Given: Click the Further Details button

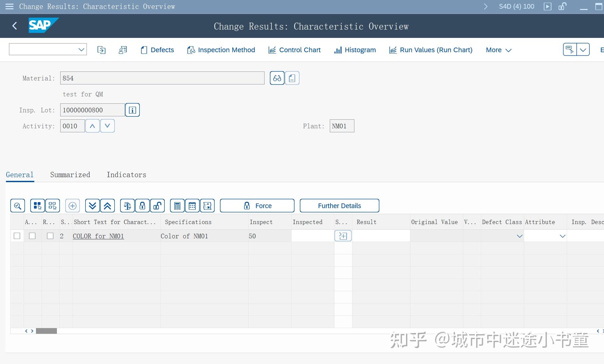Looking at the screenshot, I should click(x=339, y=205).
